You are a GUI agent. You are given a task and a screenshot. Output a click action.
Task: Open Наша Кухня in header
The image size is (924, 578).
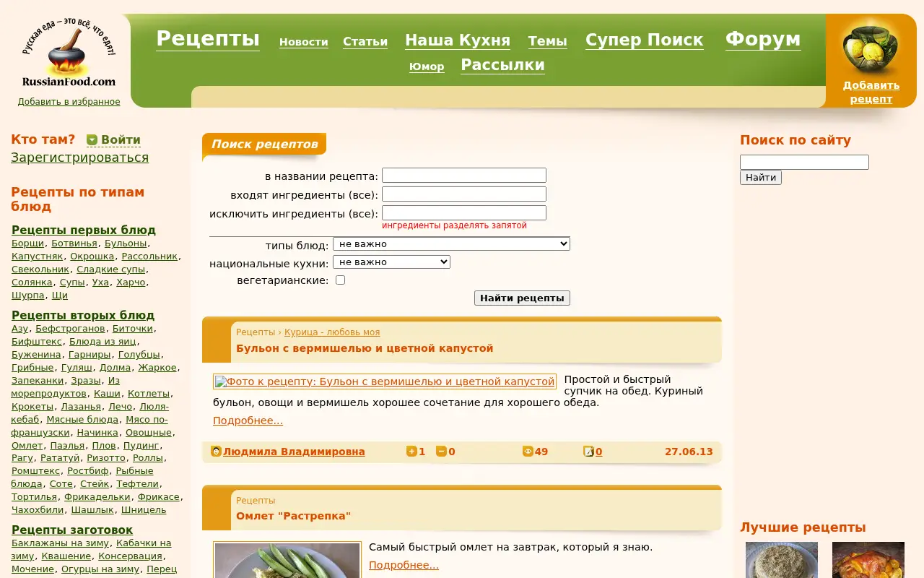point(458,40)
